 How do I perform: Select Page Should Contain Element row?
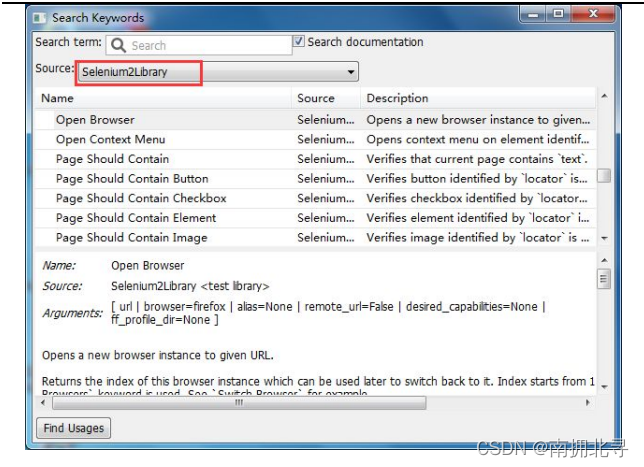pos(315,218)
